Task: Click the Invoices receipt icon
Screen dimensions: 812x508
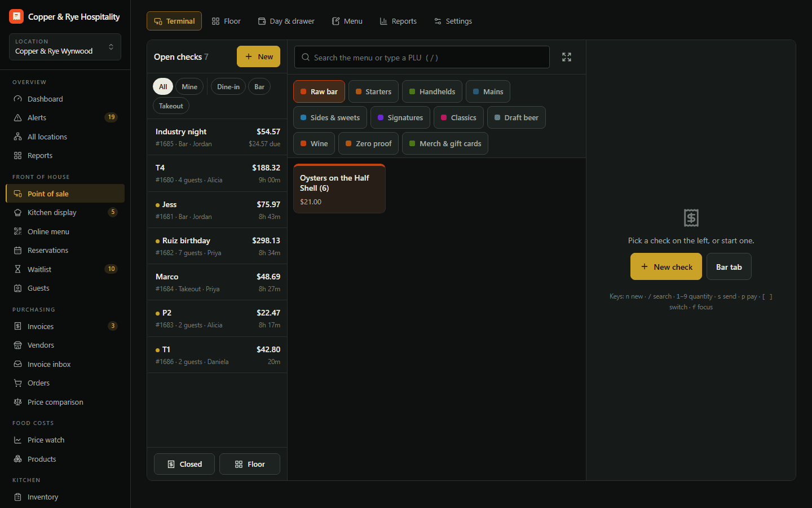Action: coord(17,326)
